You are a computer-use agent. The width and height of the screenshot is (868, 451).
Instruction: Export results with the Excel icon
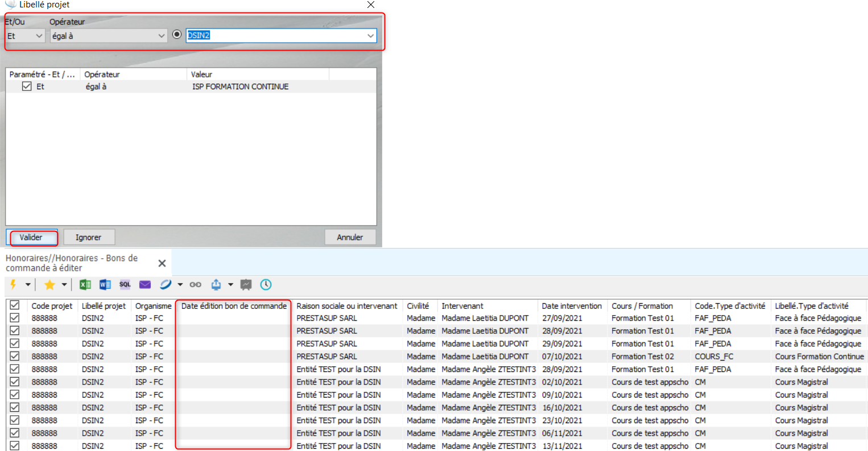tap(85, 284)
